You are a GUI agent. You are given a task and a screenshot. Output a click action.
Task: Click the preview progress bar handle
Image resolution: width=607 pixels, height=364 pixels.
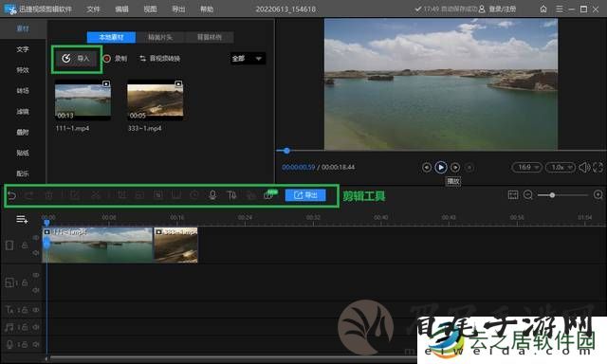pos(286,151)
